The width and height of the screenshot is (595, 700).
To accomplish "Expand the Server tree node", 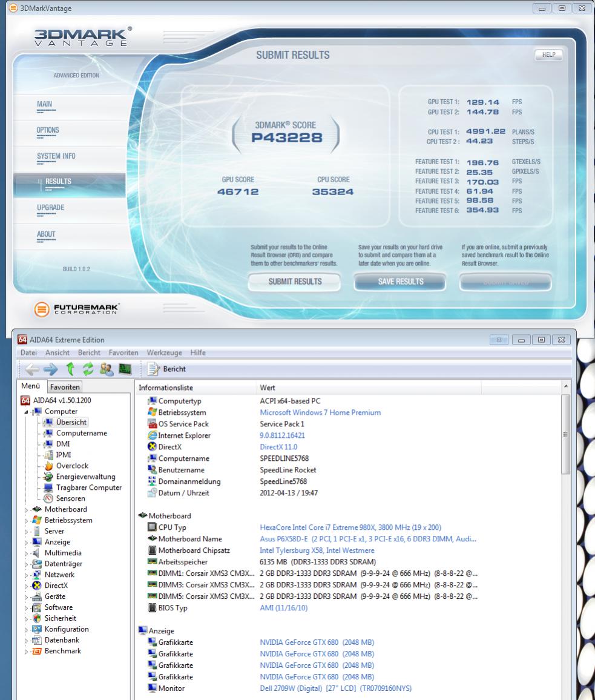I will [x=26, y=532].
